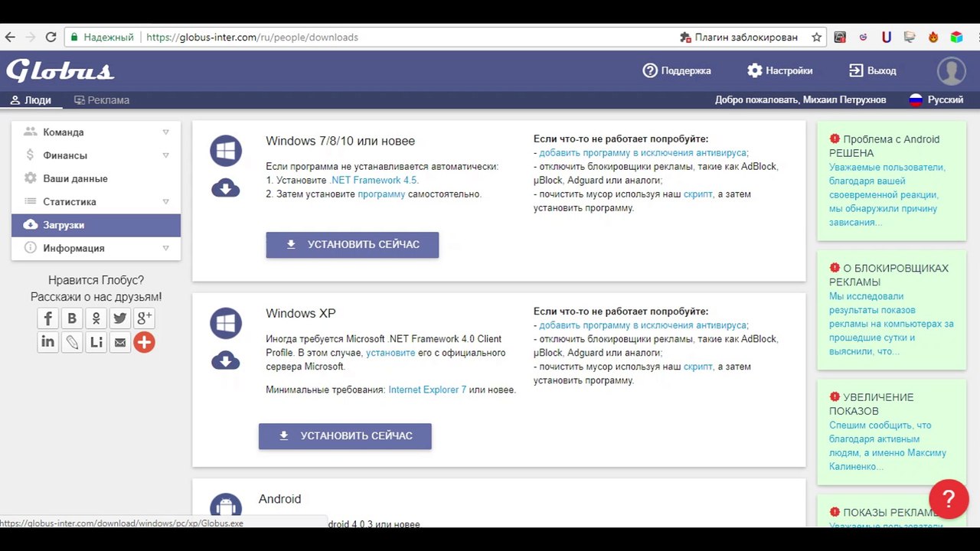Viewport: 980px width, 551px height.
Task: Expand the Статистика menu arrow
Action: (x=165, y=202)
